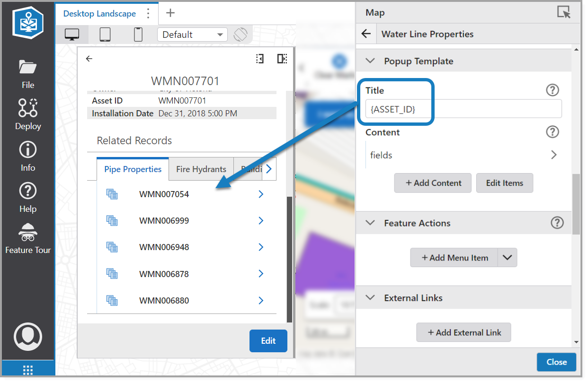Close the Map properties panel
The image size is (588, 383).
tap(556, 362)
